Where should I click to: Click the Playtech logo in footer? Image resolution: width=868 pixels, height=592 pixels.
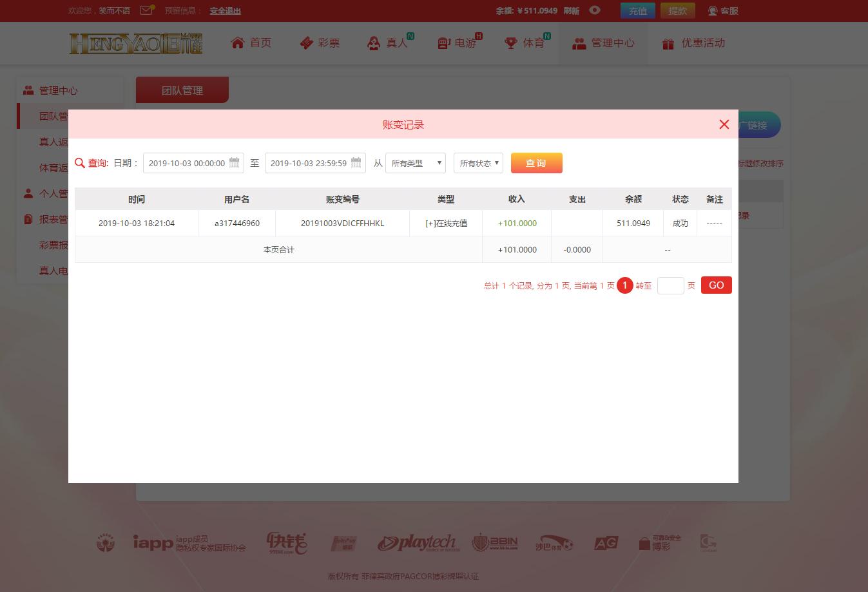click(x=419, y=543)
